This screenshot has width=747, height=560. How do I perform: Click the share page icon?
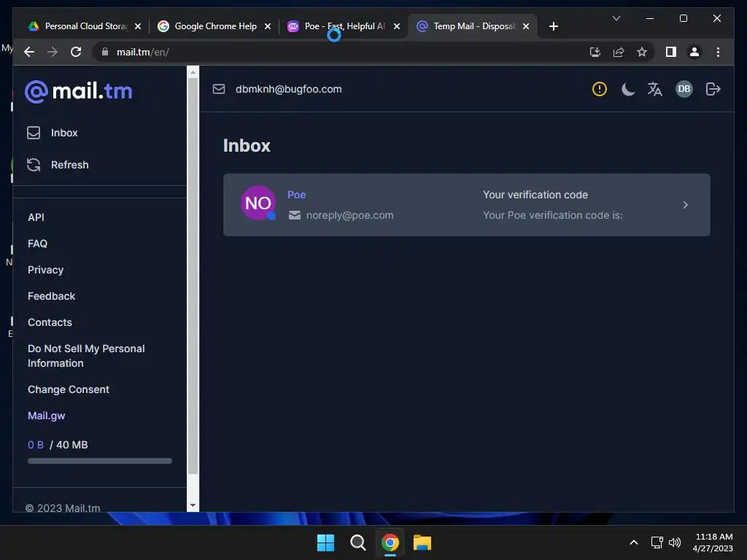tap(619, 52)
